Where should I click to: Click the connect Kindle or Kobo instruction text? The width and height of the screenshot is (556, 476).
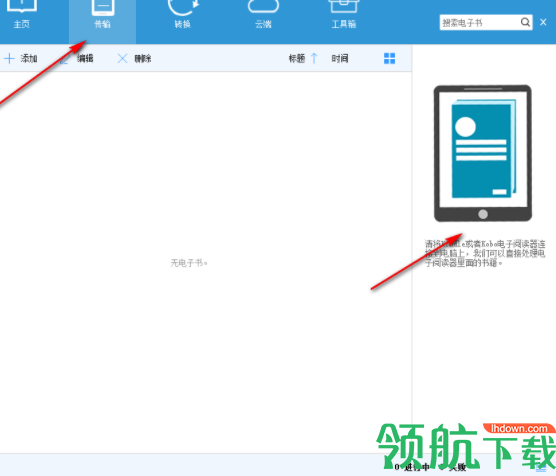[485, 253]
